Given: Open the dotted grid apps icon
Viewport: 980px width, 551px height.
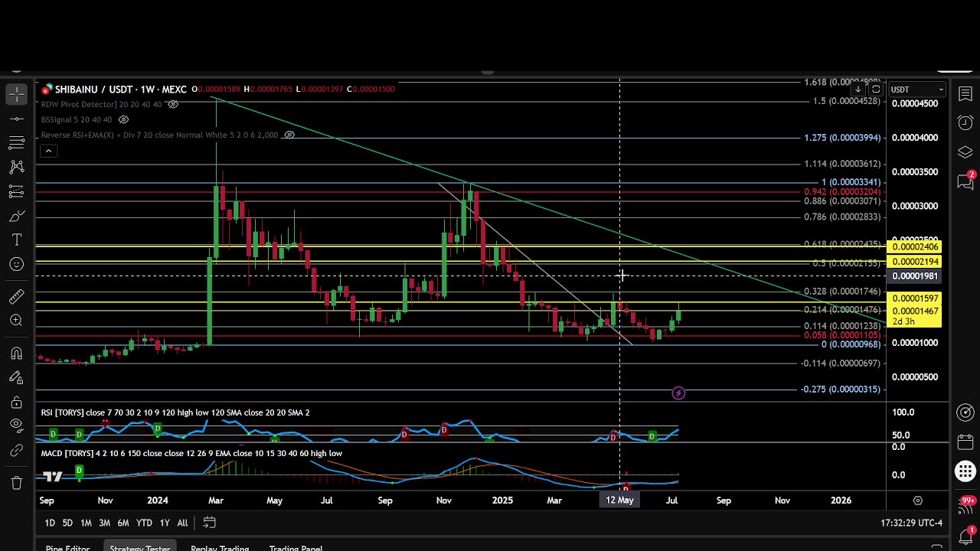Looking at the screenshot, I should (965, 471).
